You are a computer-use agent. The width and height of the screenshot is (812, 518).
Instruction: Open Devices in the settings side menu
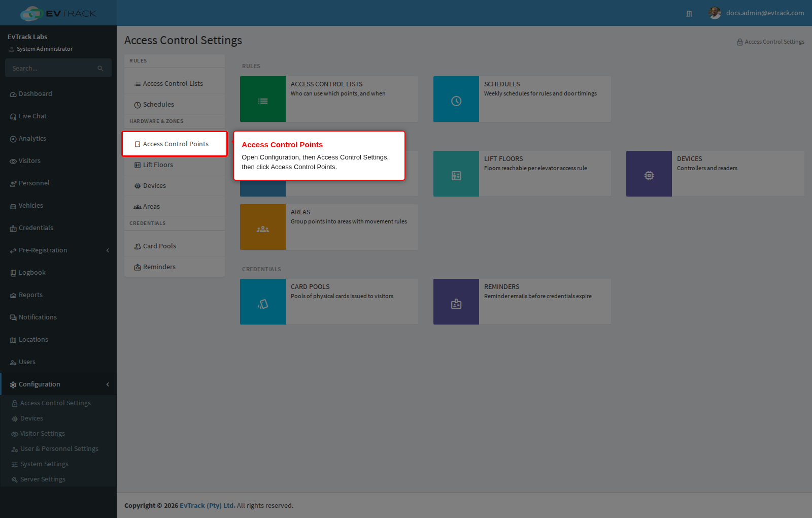point(175,186)
